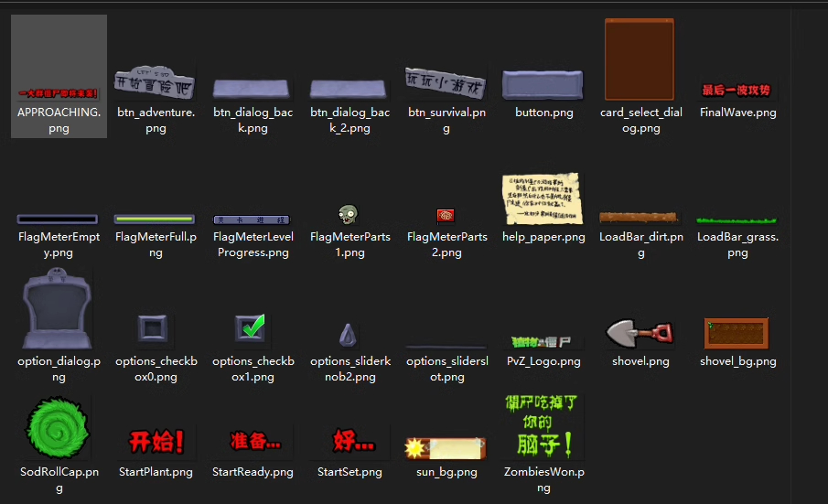
Task: Select the option_dialog.png tombstone image
Action: pos(57,308)
